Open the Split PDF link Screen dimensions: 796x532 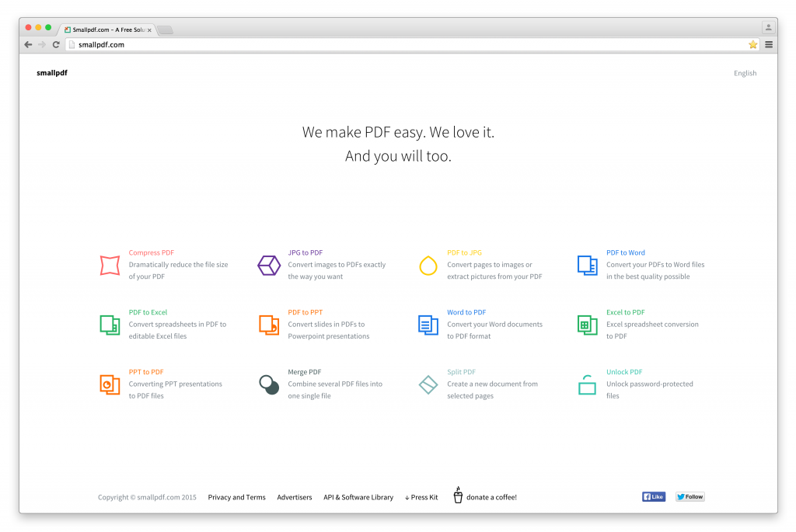pos(462,372)
